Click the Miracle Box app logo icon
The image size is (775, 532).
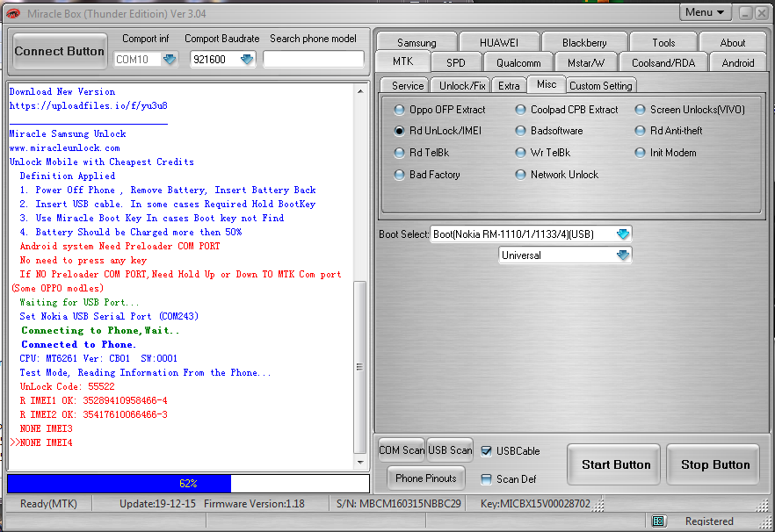(x=13, y=13)
